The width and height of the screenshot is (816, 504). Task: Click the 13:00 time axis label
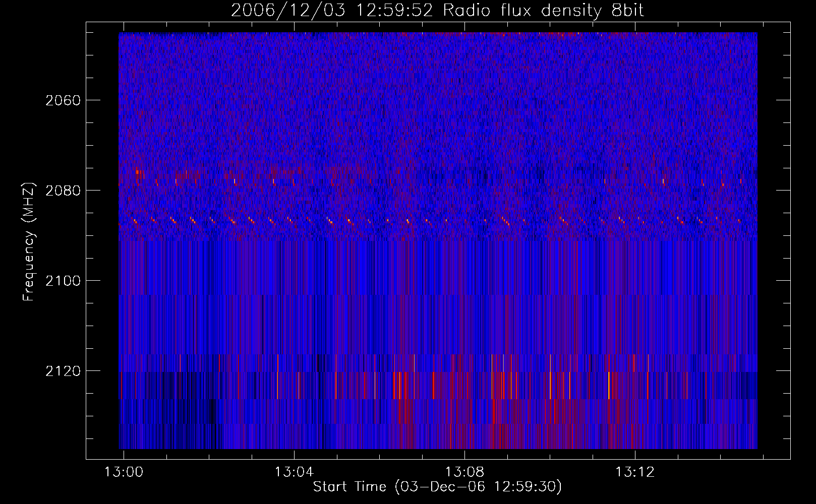[124, 472]
